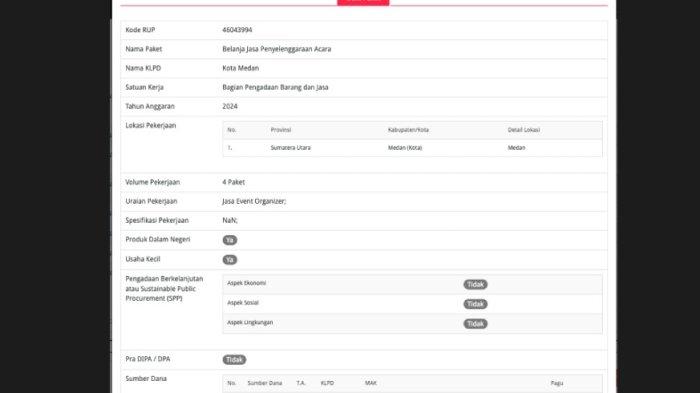Select 'Medan' under Detail Lokasi
The width and height of the screenshot is (700, 393).
coord(517,148)
